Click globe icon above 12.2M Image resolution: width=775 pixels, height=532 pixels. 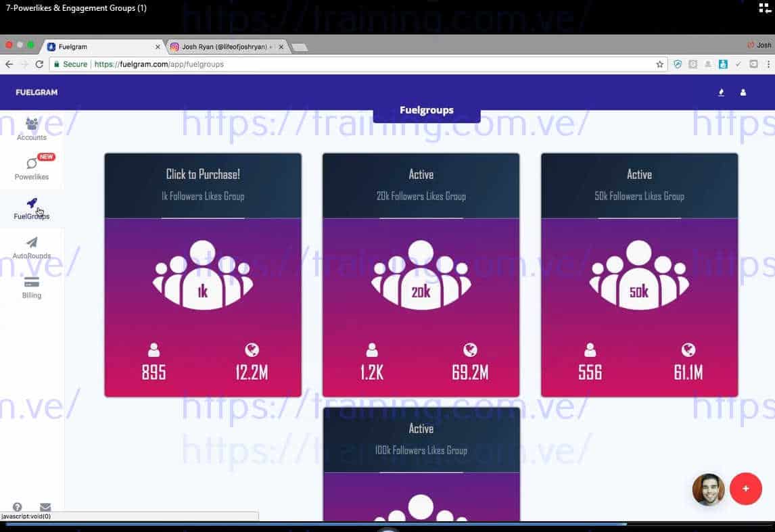[x=252, y=349]
